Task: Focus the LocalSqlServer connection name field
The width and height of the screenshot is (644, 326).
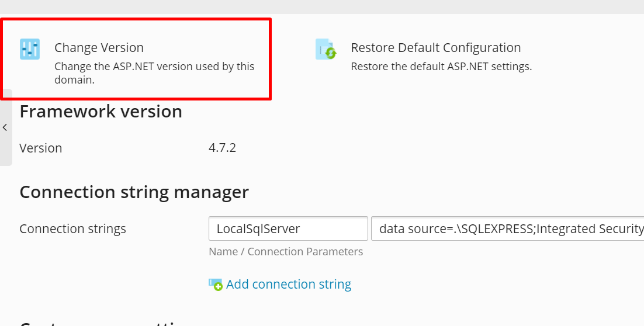Action: click(288, 228)
